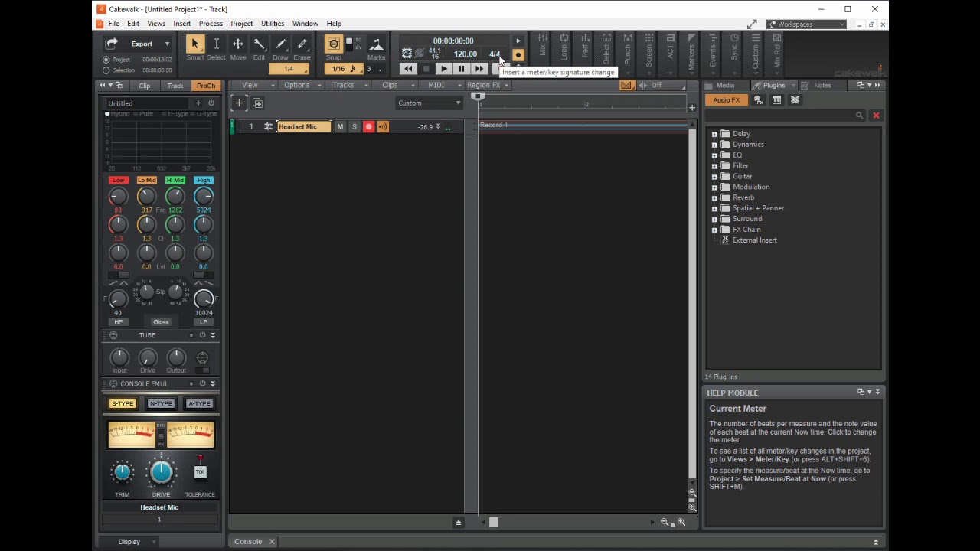Open the snap resolution 1/16 dropdown
This screenshot has width=980, height=551.
tap(344, 69)
